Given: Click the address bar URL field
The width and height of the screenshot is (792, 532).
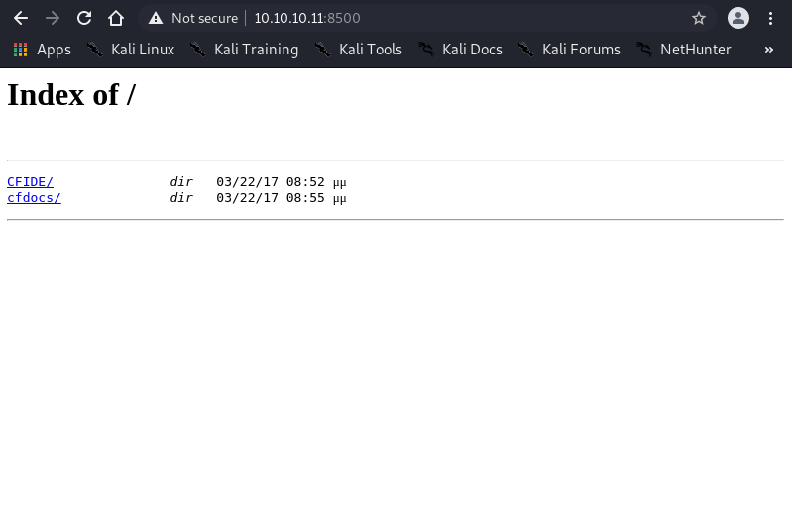Looking at the screenshot, I should click(446, 18).
